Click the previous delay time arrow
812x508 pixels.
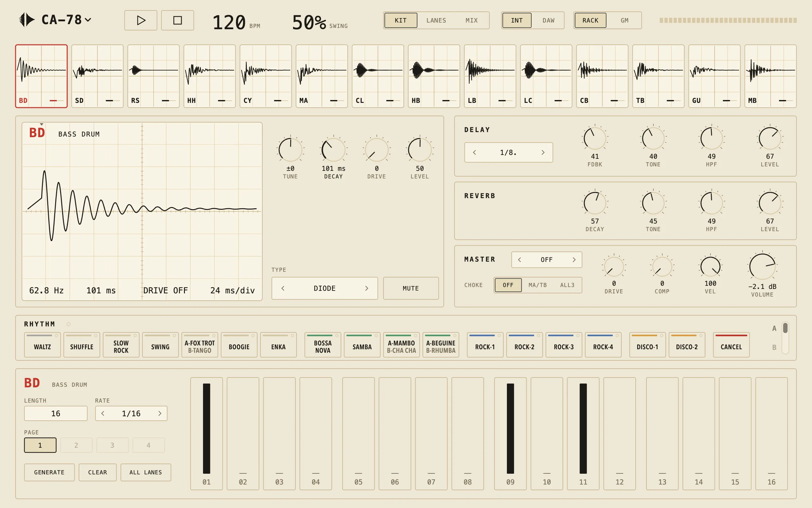point(475,152)
